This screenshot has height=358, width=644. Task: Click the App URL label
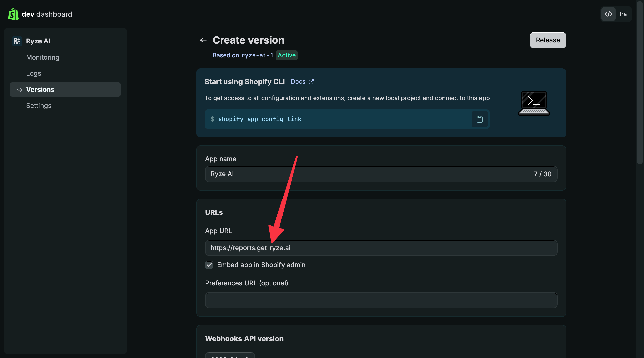(218, 231)
